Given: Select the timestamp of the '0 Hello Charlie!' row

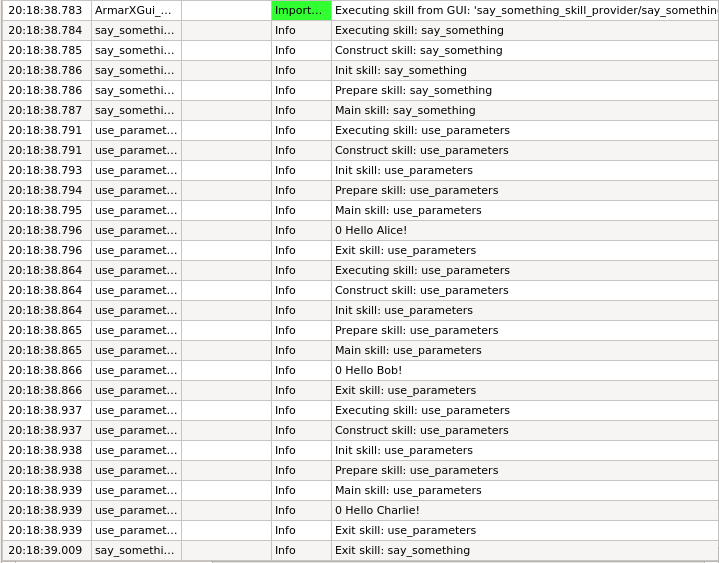Looking at the screenshot, I should click(45, 510).
